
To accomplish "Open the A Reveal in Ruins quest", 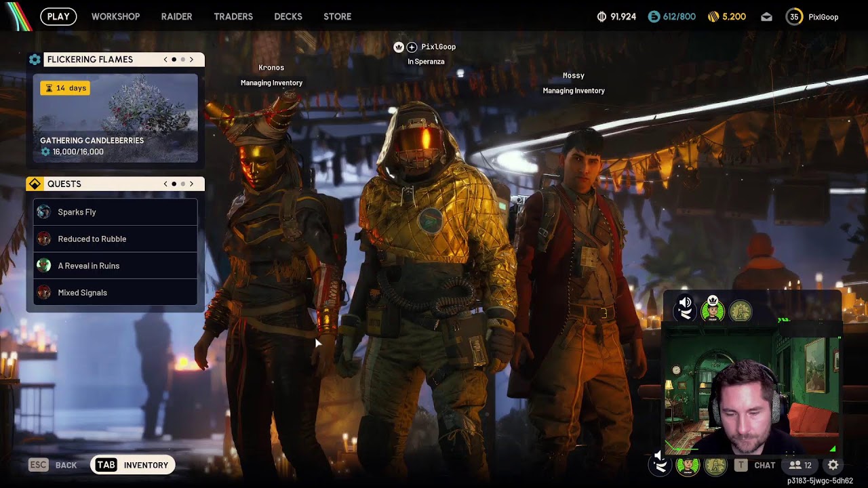I will (115, 266).
